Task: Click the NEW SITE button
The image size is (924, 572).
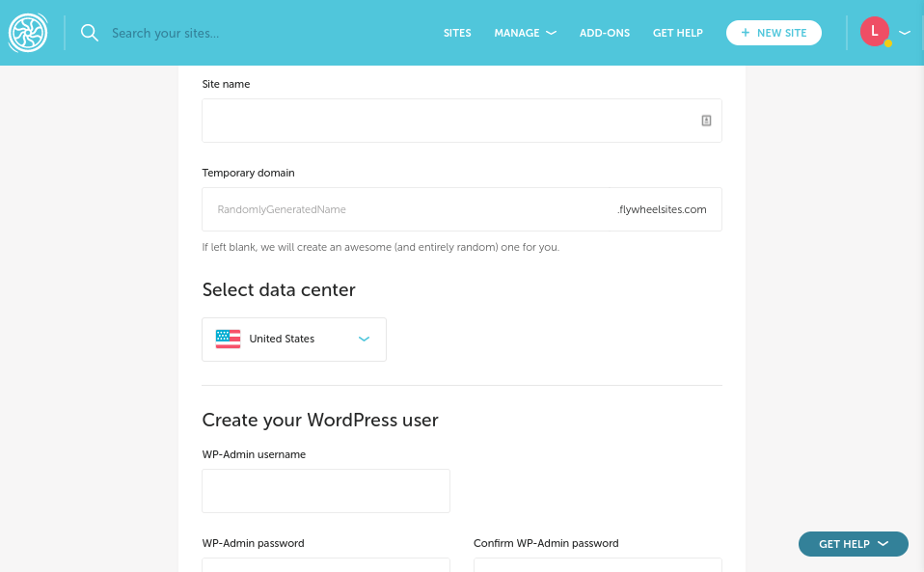Action: point(774,33)
